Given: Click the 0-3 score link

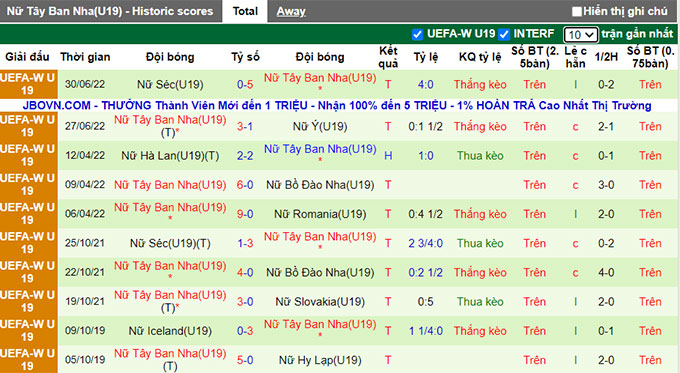Looking at the screenshot, I should (245, 331).
